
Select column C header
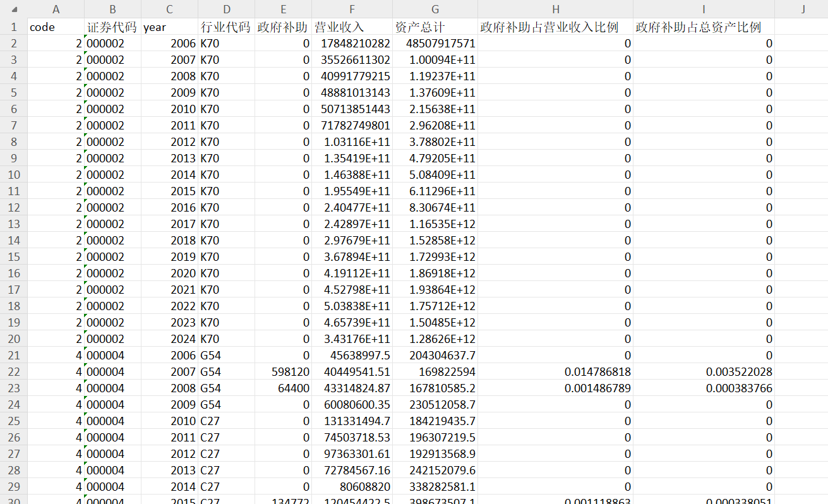click(170, 9)
